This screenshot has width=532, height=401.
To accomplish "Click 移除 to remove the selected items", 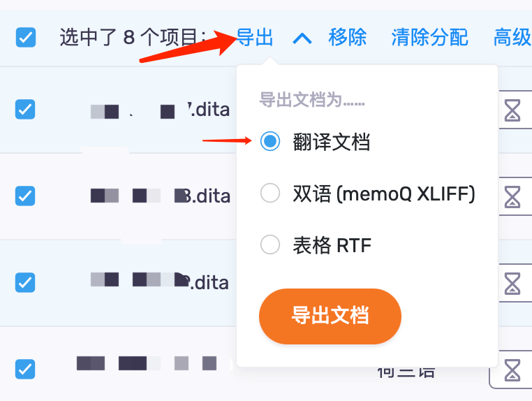I will (348, 37).
